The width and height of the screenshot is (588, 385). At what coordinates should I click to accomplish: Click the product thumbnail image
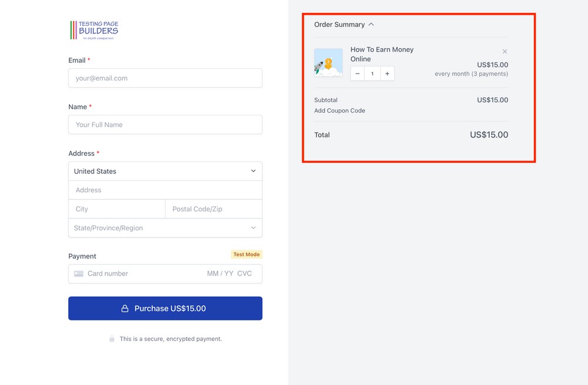click(x=328, y=62)
